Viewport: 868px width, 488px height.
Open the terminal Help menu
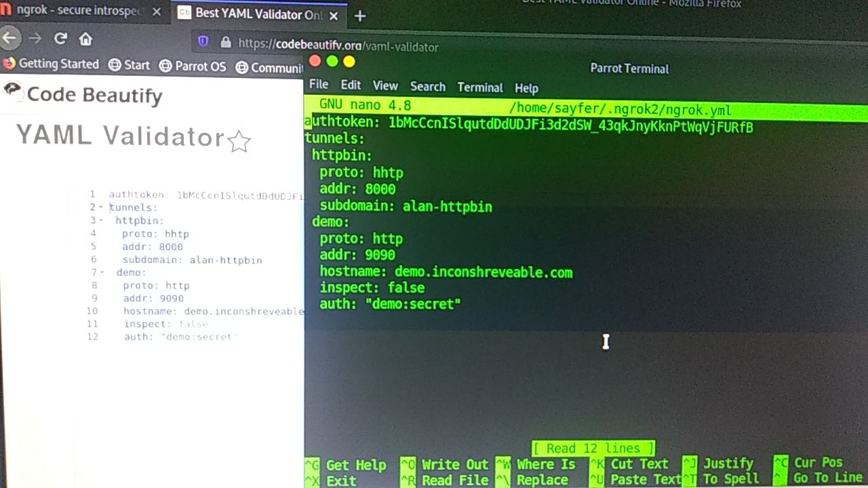pyautogui.click(x=526, y=88)
